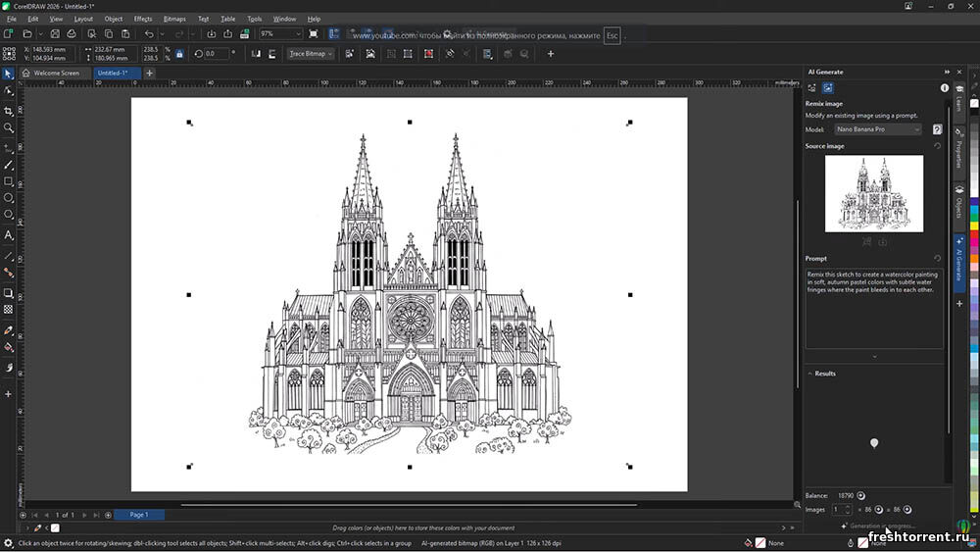The width and height of the screenshot is (980, 552).
Task: Select the Zoom tool in the toolbox
Action: click(9, 127)
